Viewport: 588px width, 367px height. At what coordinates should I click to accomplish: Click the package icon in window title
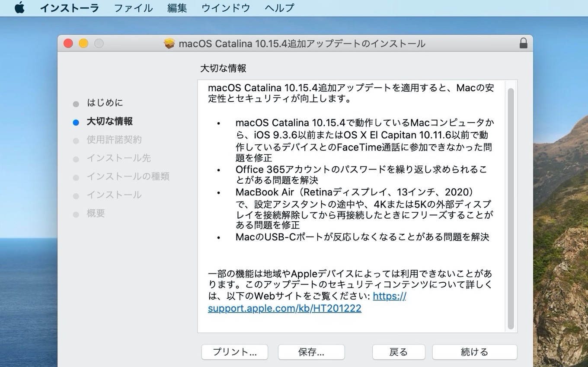point(169,44)
